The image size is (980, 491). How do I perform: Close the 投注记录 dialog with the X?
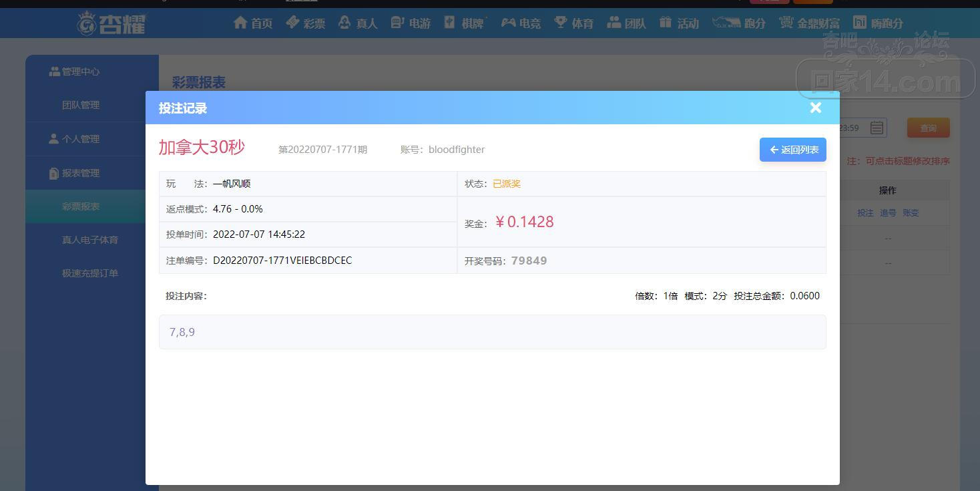(x=815, y=108)
